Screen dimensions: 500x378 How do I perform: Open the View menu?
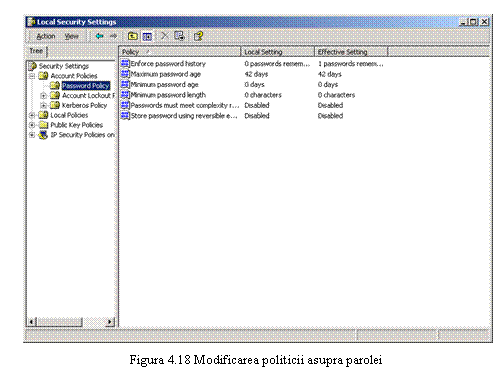click(71, 36)
